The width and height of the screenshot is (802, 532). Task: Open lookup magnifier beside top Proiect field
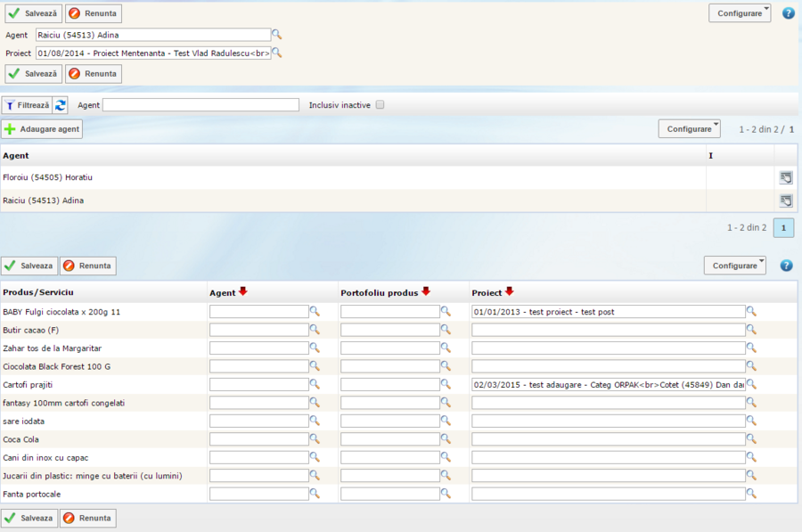276,53
